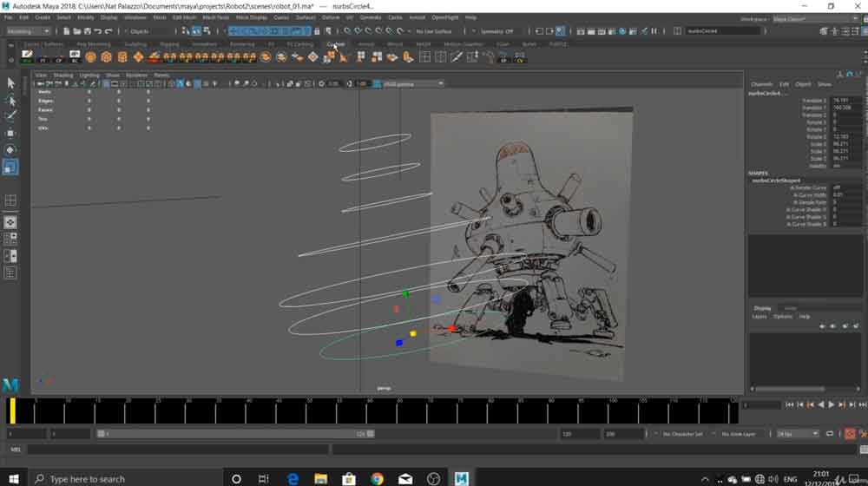Open the File menu
The image size is (868, 486).
[x=9, y=17]
